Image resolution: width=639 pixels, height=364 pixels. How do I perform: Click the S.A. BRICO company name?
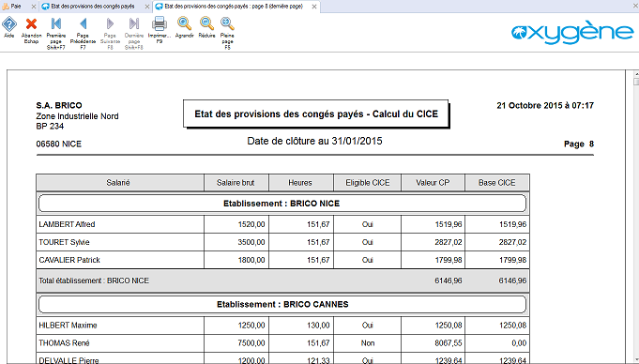(x=59, y=106)
